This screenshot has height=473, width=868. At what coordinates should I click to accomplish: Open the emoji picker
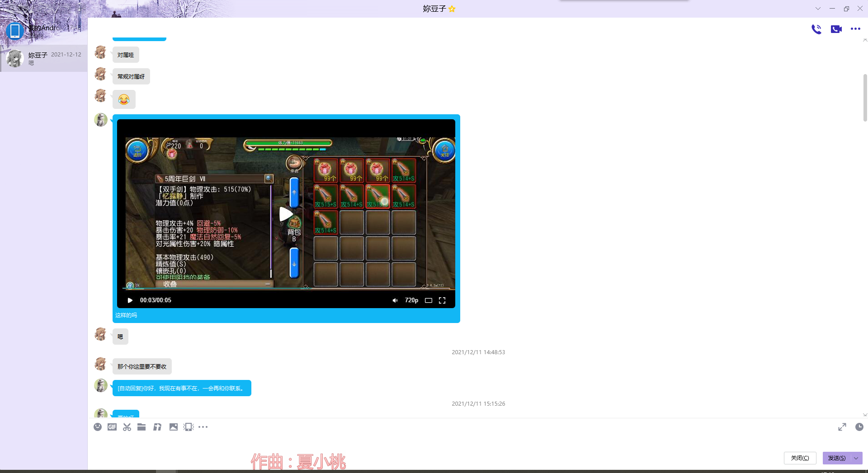[98, 427]
